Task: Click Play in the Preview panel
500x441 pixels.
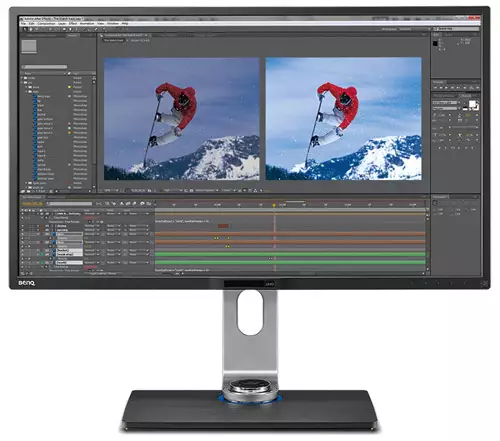Action: click(446, 88)
